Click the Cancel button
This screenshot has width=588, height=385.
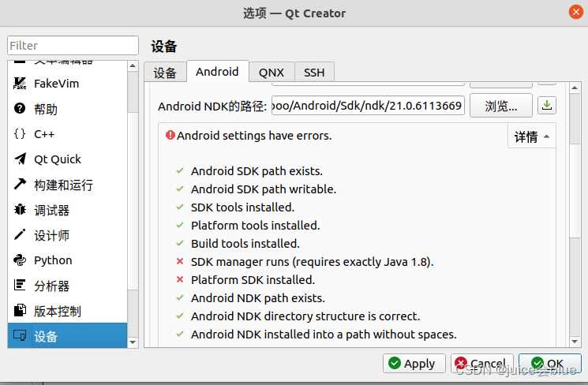(x=482, y=363)
